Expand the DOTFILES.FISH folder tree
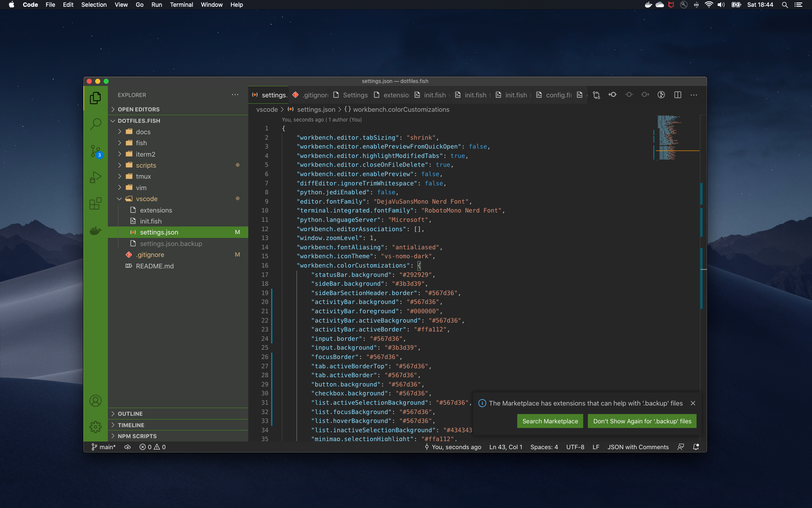Viewport: 812px width, 508px height. click(115, 121)
